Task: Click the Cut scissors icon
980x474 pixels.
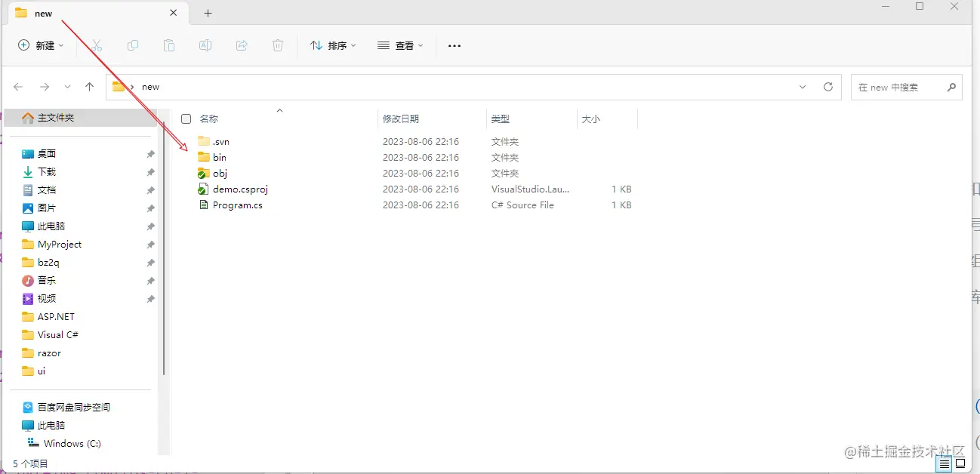Action: coord(97,45)
